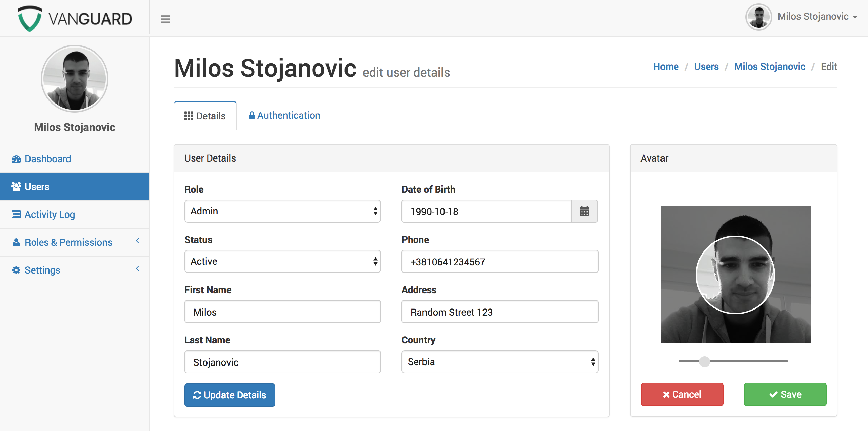The height and width of the screenshot is (431, 868).
Task: Open the calendar date picker icon
Action: (x=584, y=211)
